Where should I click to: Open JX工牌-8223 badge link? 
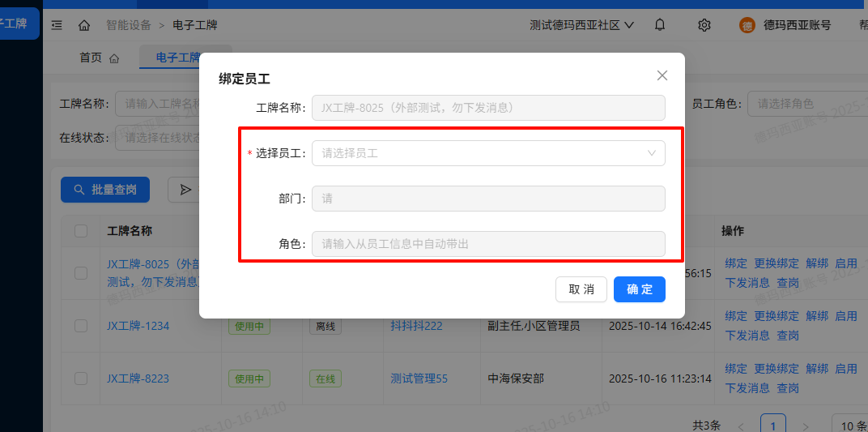point(138,379)
